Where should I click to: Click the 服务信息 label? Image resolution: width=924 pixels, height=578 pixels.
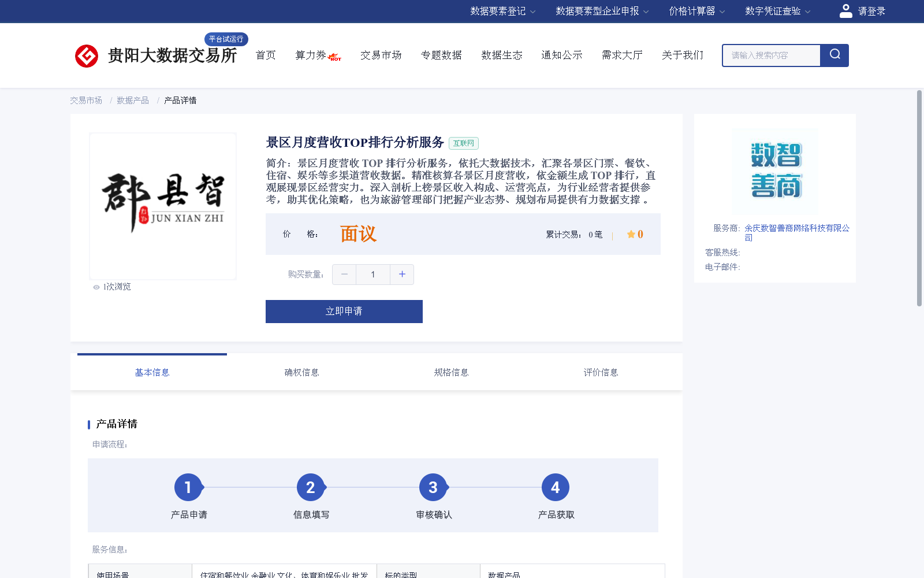tap(110, 550)
